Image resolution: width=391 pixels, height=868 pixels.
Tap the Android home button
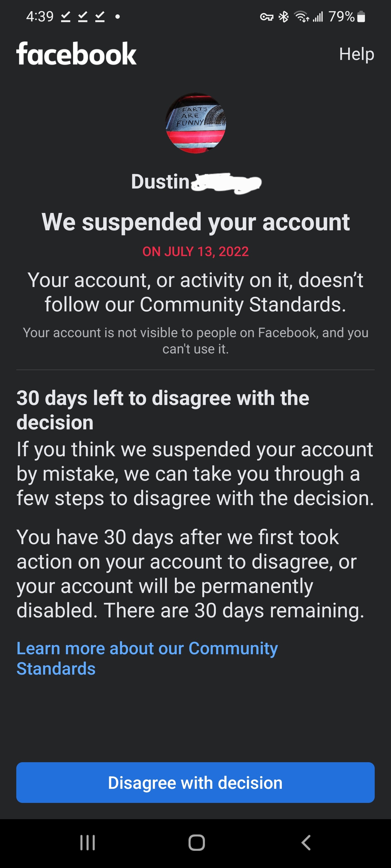(196, 843)
